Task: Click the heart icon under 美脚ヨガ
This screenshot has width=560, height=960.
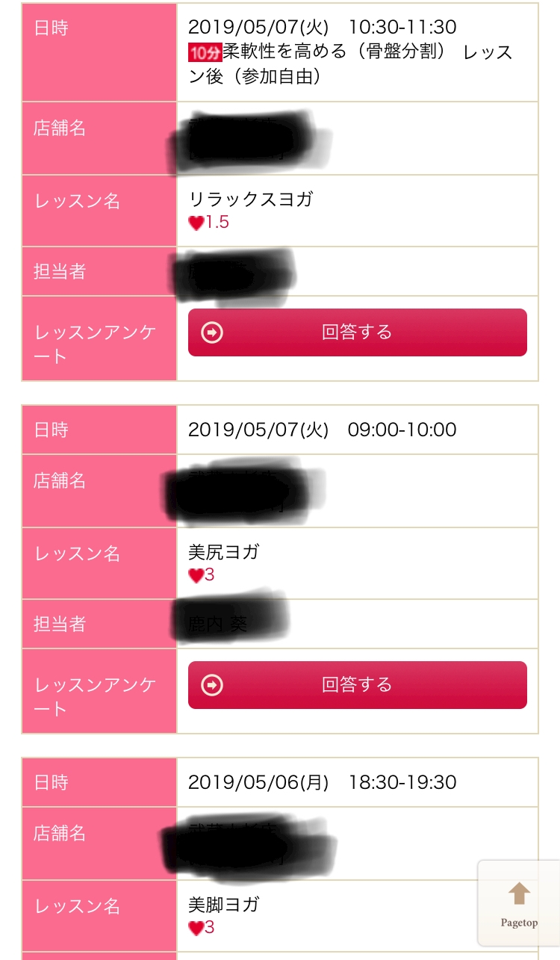Action: (x=196, y=928)
